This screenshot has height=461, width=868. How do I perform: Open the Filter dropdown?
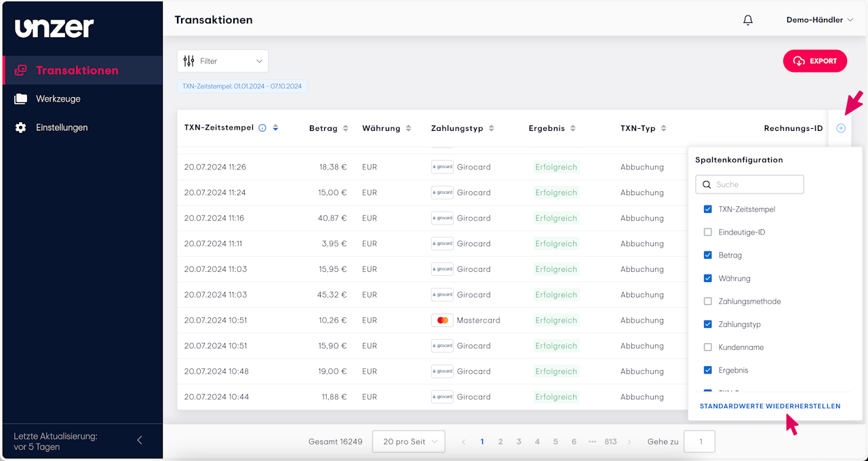(x=222, y=61)
